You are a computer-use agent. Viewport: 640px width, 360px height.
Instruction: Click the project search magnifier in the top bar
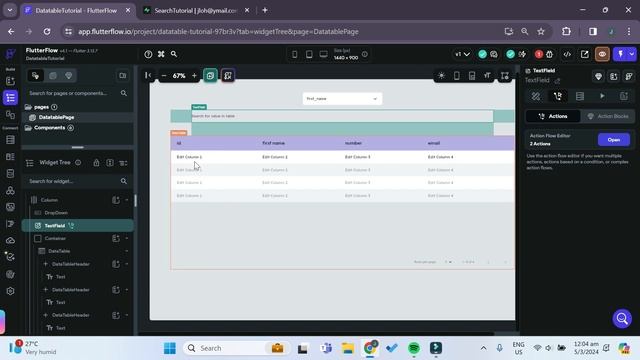pyautogui.click(x=174, y=54)
